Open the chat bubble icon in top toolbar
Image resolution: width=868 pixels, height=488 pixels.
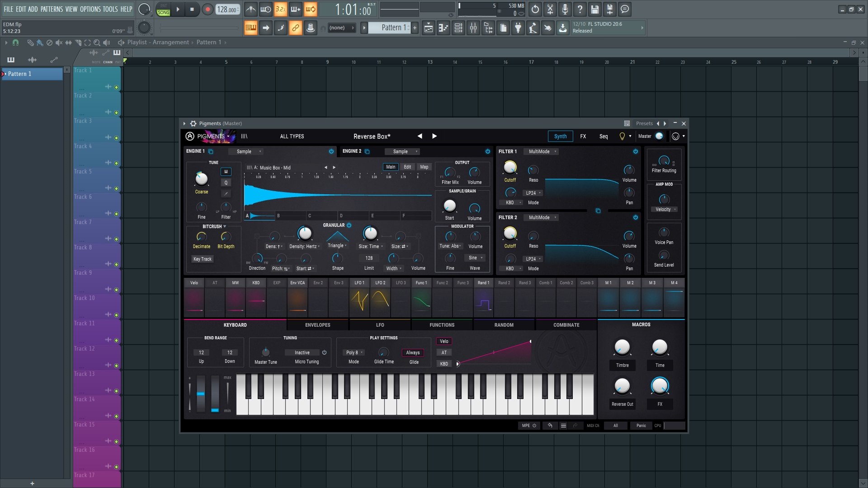click(x=625, y=9)
